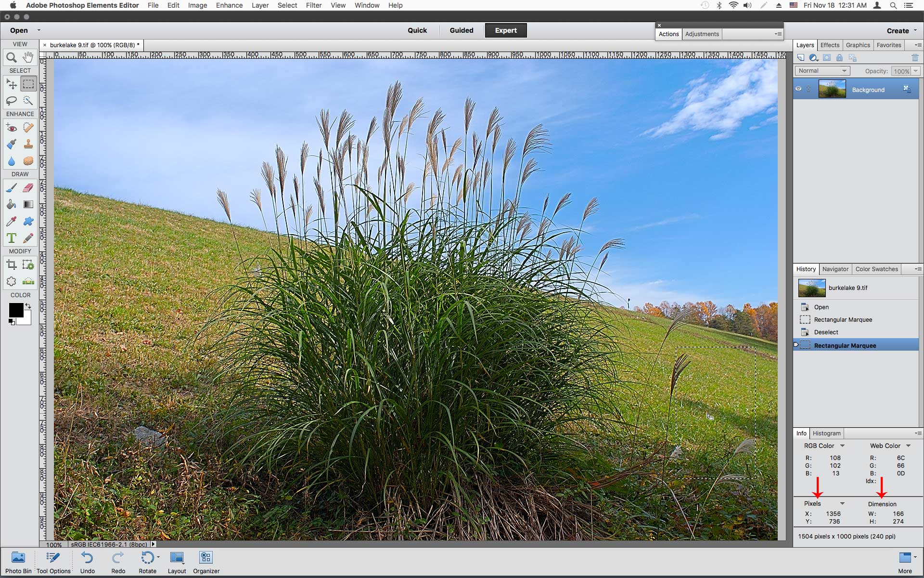924x578 pixels.
Task: Select the Zoom tool
Action: pyautogui.click(x=11, y=57)
